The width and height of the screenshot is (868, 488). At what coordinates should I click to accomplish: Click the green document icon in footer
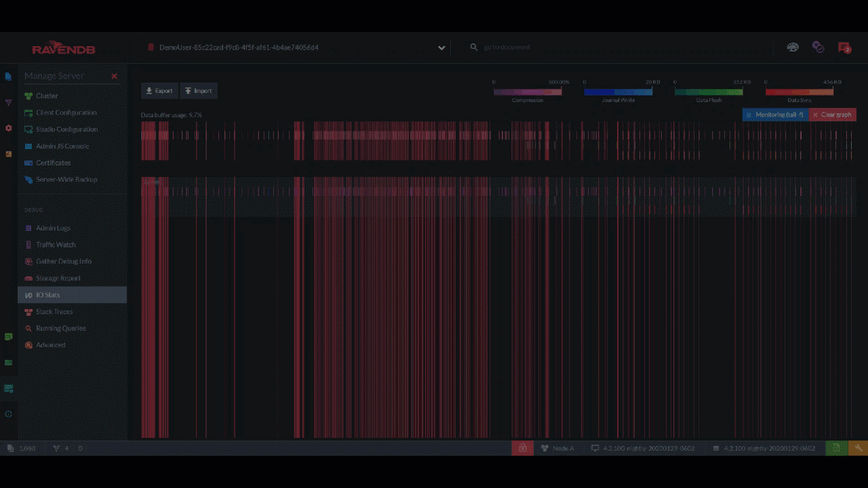click(x=837, y=448)
